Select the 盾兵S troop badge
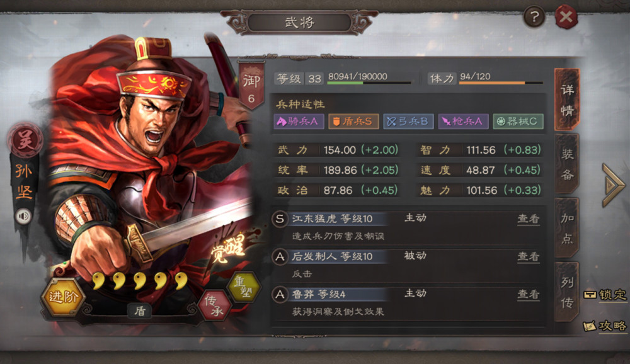 point(353,122)
